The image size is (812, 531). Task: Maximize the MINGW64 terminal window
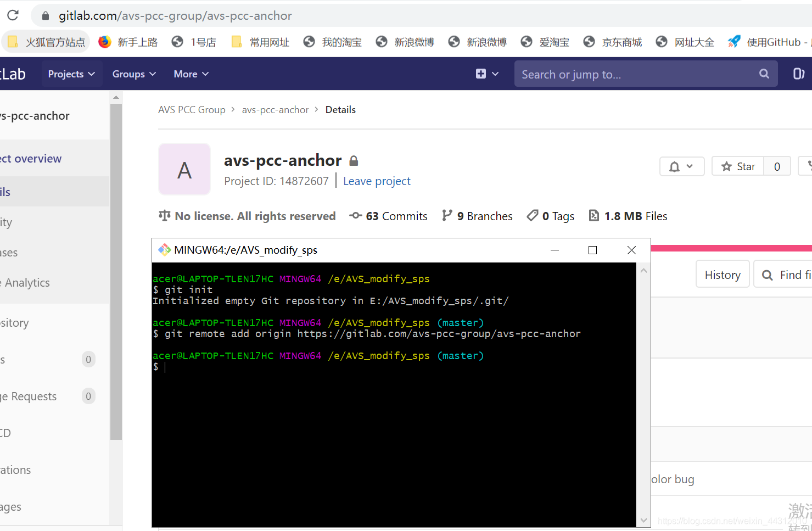tap(592, 250)
